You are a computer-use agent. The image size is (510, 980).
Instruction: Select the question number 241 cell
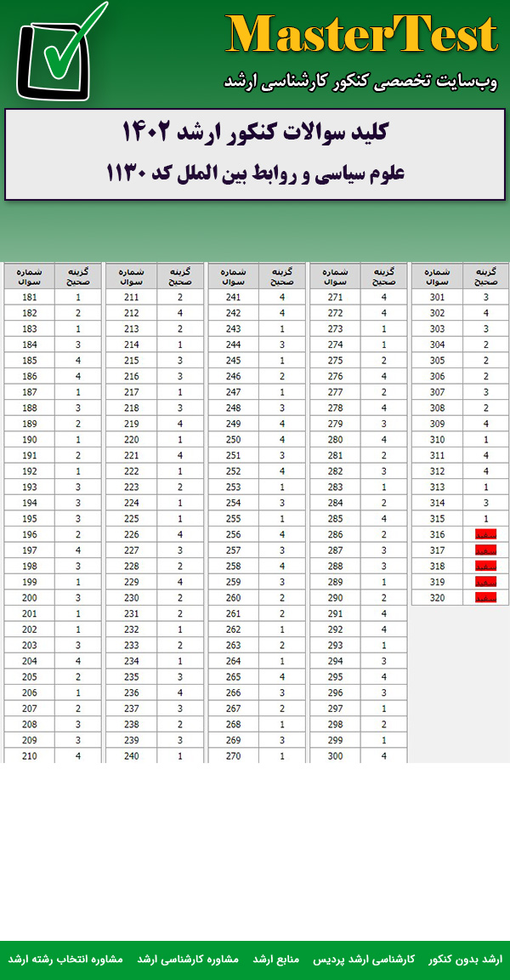point(233,297)
